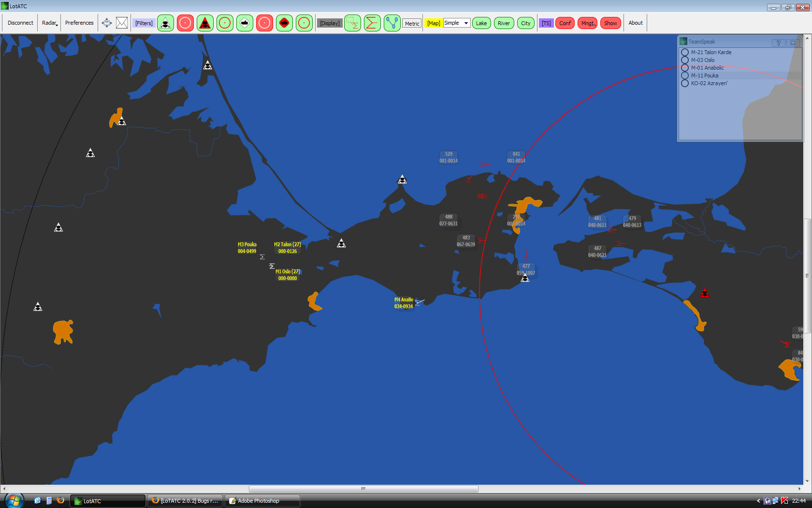Expand the Mngt TeamSpeak dropdown
This screenshot has width=812, height=508.
[x=588, y=23]
